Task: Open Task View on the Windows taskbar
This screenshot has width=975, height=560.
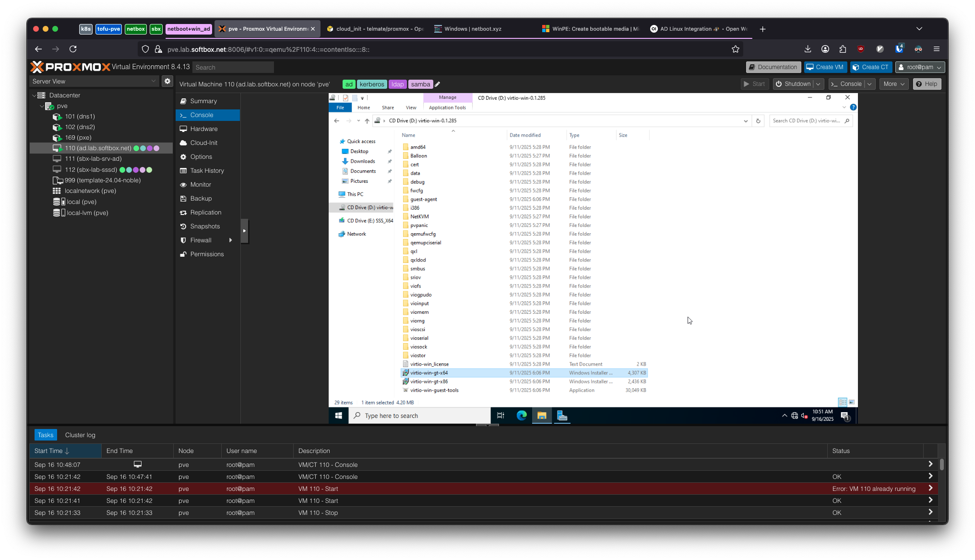Action: (x=500, y=416)
